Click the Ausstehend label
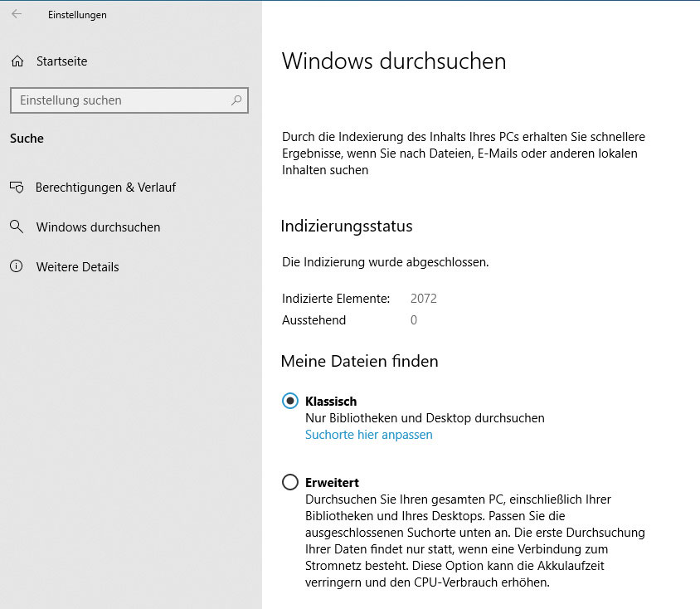 point(314,319)
